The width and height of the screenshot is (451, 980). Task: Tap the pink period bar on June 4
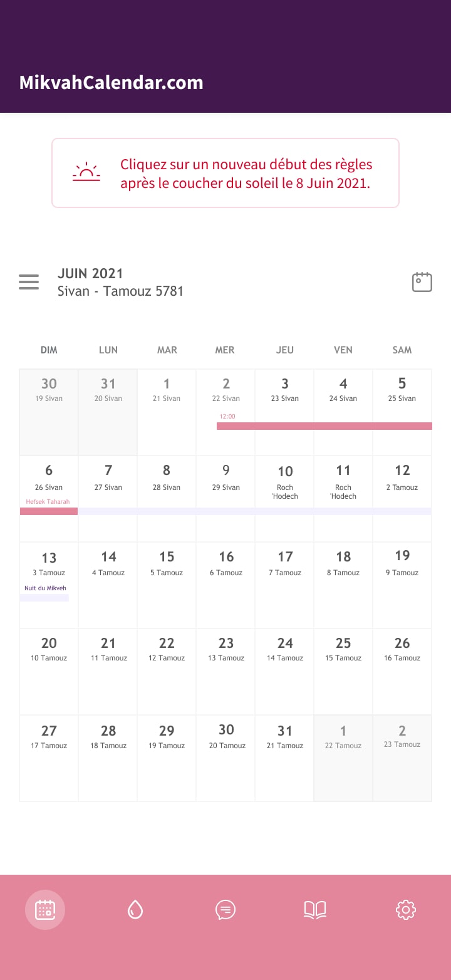[343, 426]
